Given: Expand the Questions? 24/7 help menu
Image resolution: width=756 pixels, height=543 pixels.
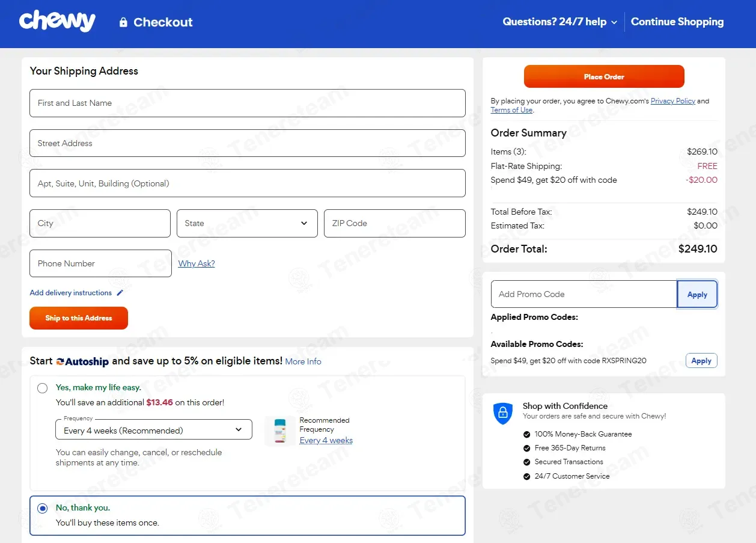Looking at the screenshot, I should coord(560,22).
